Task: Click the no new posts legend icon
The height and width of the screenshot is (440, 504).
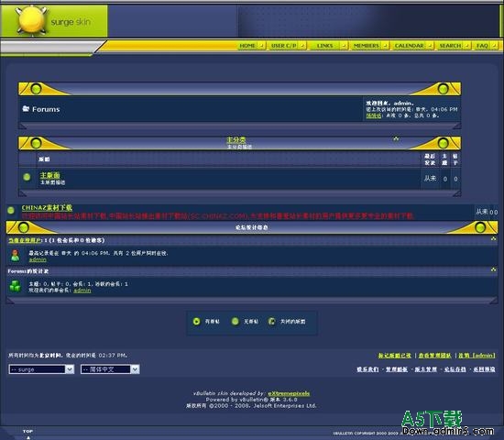Action: pos(236,321)
